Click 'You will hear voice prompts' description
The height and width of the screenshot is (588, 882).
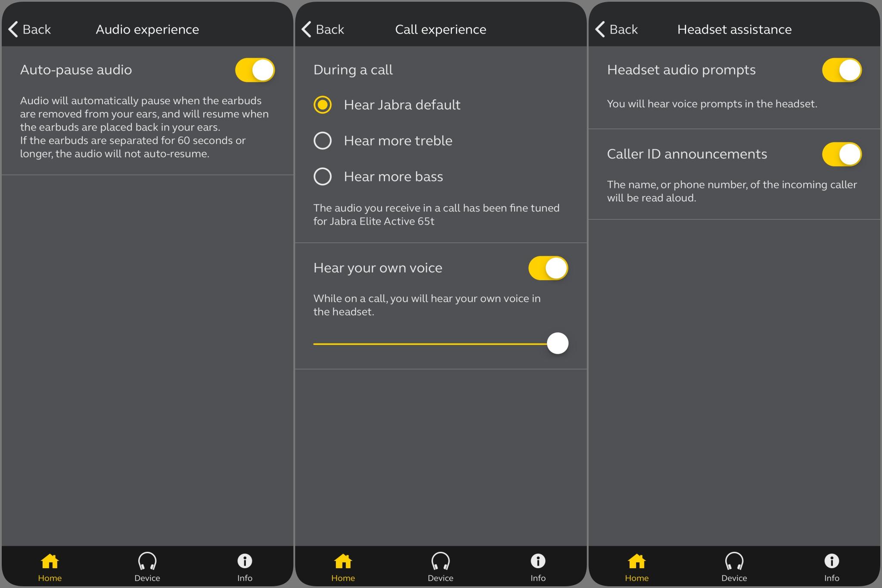(x=712, y=104)
